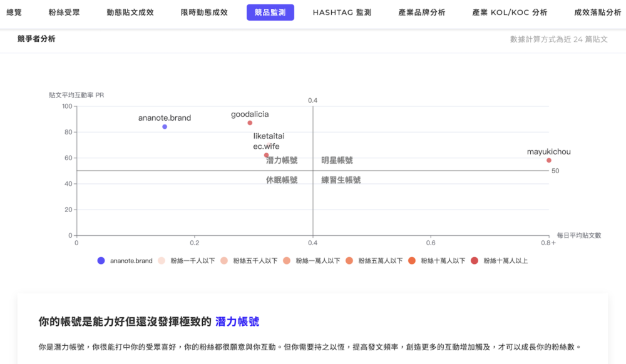The image size is (626, 364).
Task: Go to 產業品牌分析 tab
Action: click(x=421, y=13)
